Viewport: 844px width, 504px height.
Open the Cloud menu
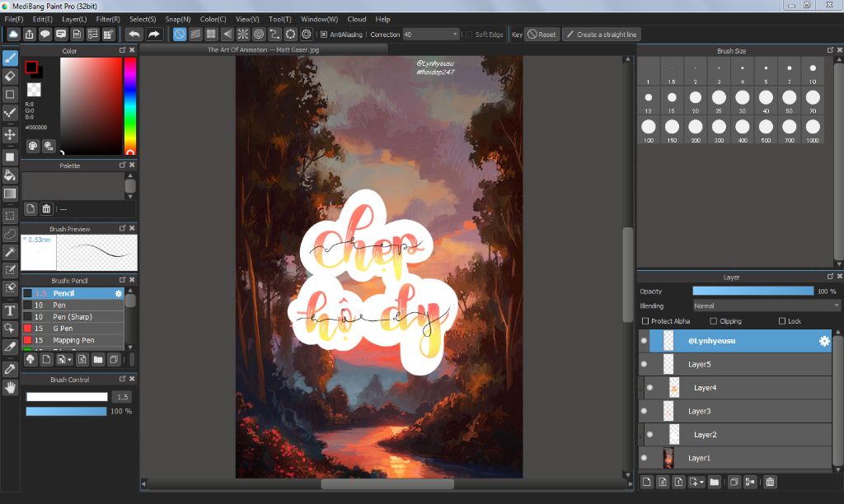356,20
